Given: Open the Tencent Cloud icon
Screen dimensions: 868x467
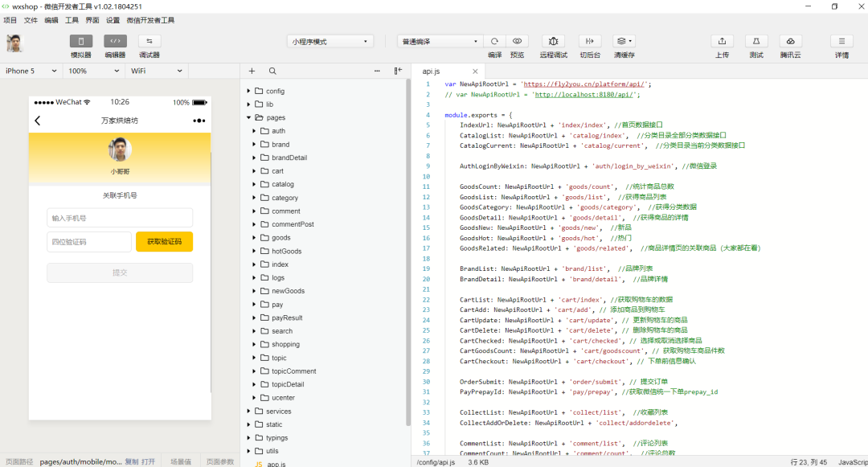Looking at the screenshot, I should tap(790, 41).
